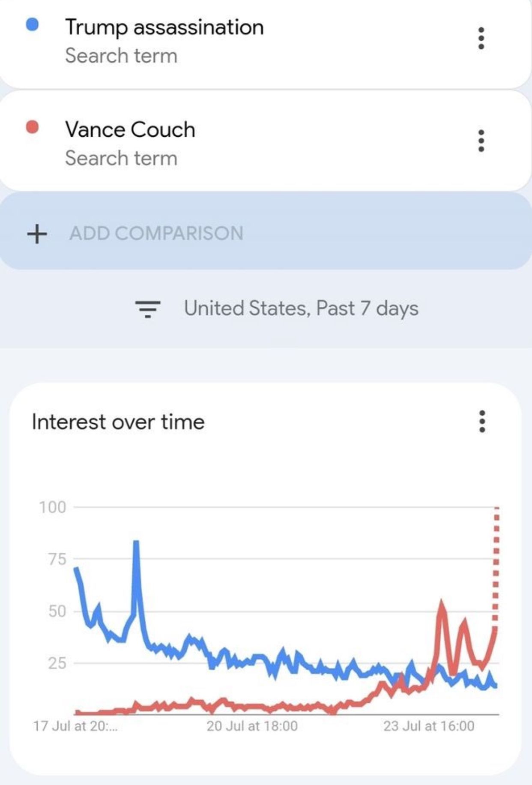Select the 17 Jul axis label

coord(75,726)
